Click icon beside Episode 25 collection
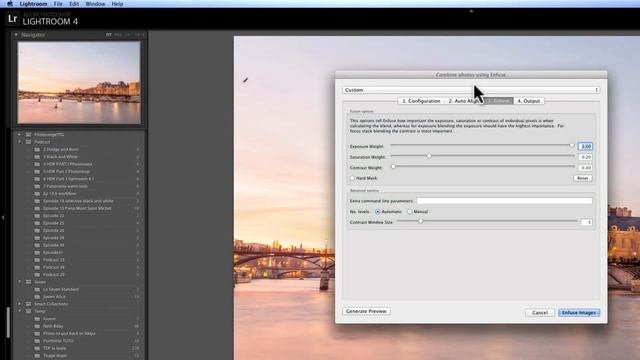The width and height of the screenshot is (640, 360). (x=37, y=223)
